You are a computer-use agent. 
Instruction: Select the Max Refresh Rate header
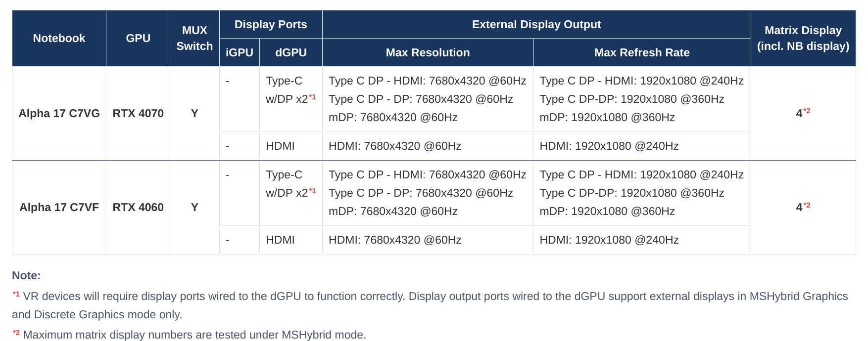click(642, 52)
